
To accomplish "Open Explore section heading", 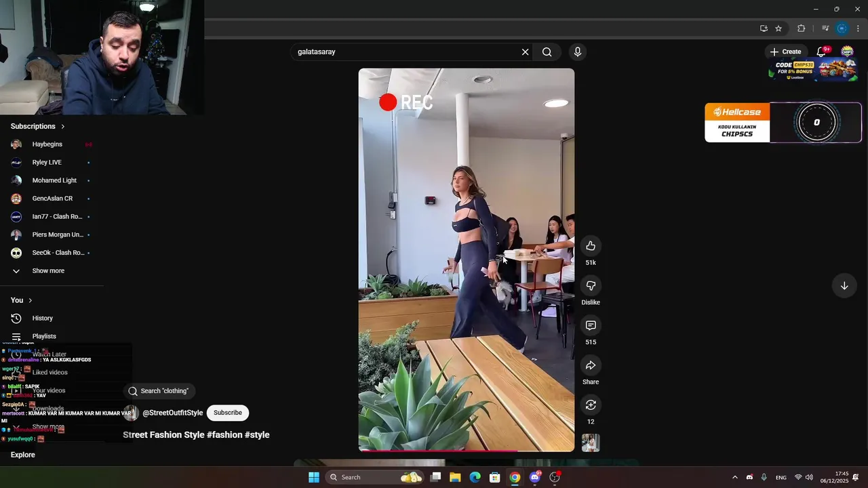I will (23, 455).
